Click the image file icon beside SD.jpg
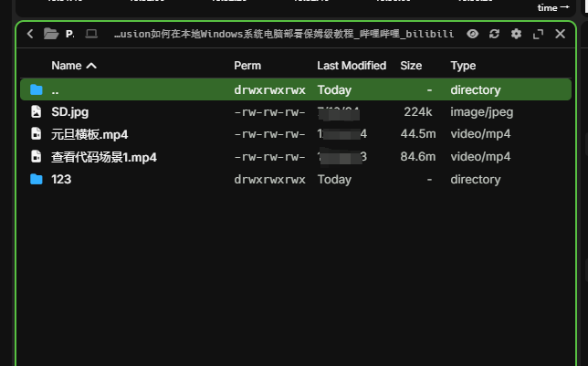Viewport: 588px width, 366px height. click(37, 112)
